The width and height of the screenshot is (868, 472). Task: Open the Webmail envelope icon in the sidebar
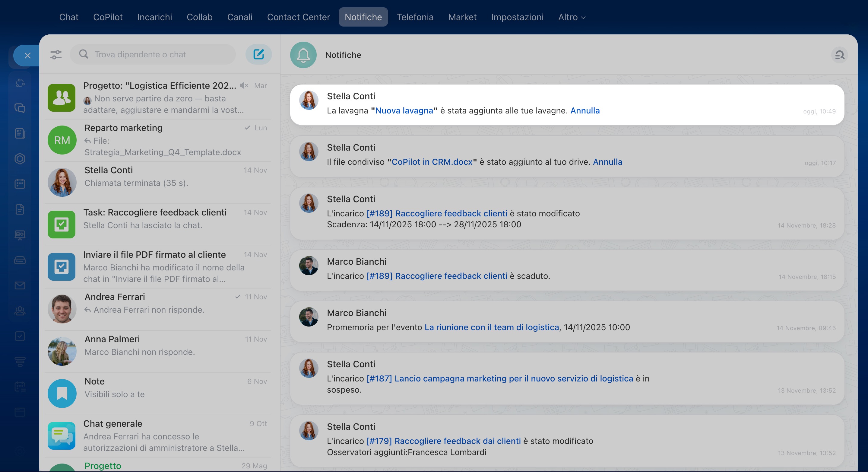pyautogui.click(x=20, y=285)
